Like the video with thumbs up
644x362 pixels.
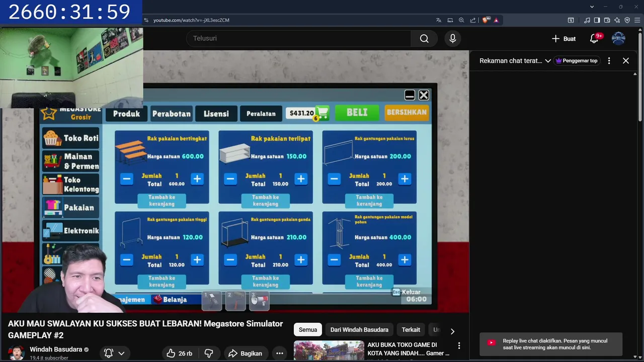coord(180,353)
